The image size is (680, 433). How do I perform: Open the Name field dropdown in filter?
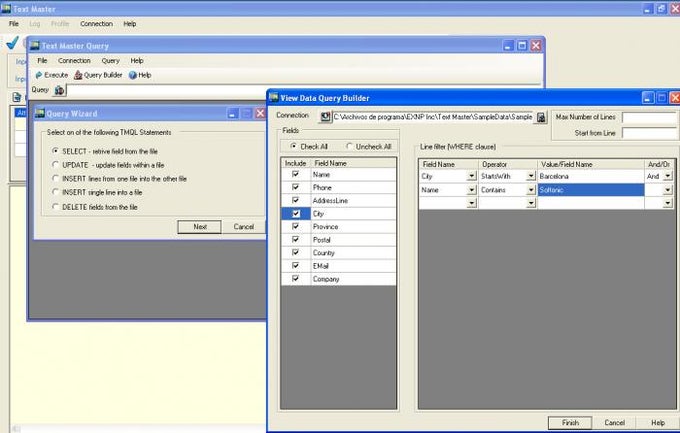pos(471,190)
